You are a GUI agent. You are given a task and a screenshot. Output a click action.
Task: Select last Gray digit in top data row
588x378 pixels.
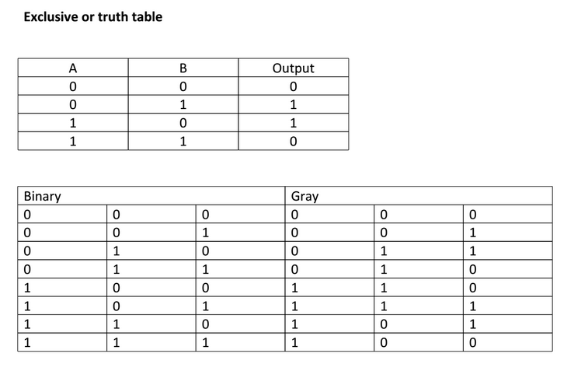472,214
